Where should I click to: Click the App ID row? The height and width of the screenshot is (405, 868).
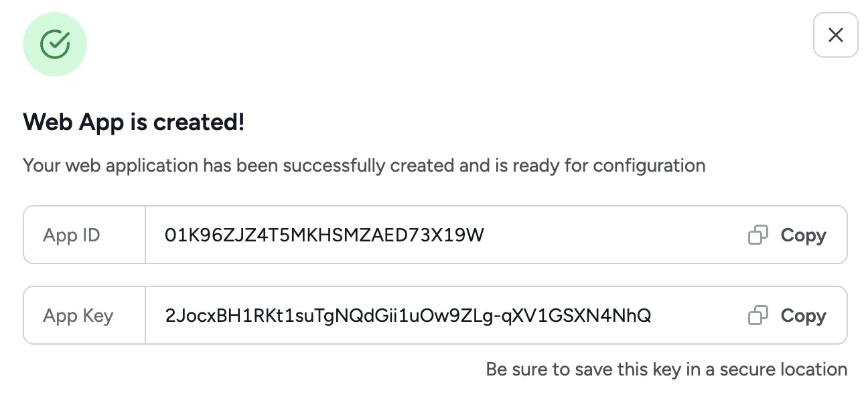(x=435, y=235)
